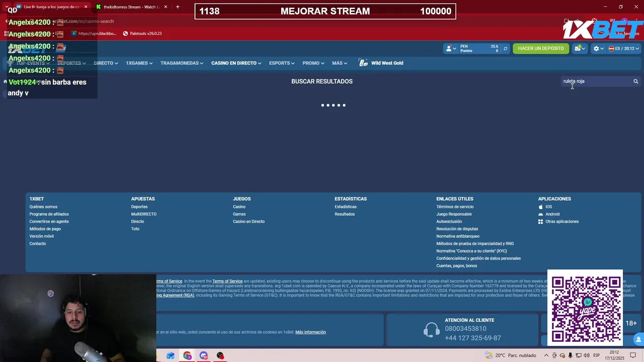
Task: Expand the DEPORTES menu
Action: coord(71,63)
